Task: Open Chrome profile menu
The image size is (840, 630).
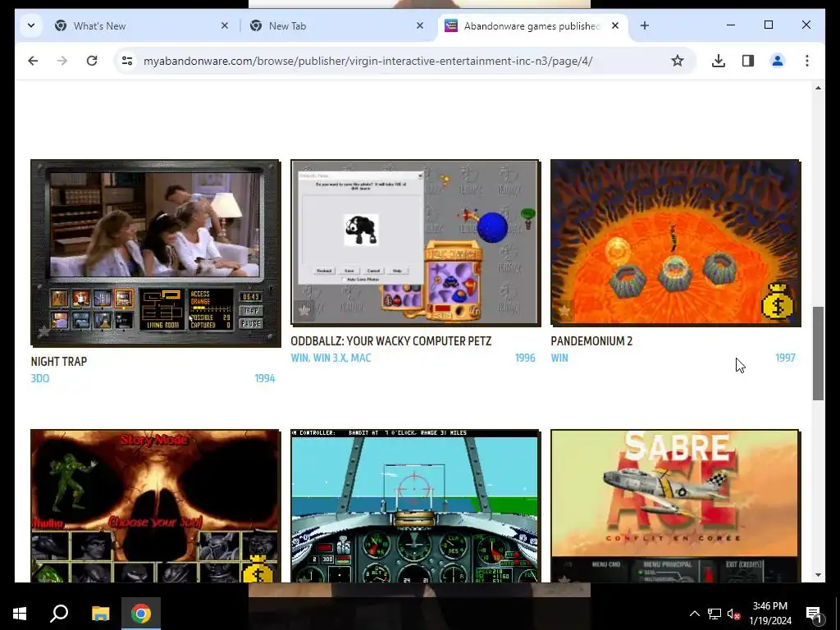Action: pyautogui.click(x=778, y=61)
